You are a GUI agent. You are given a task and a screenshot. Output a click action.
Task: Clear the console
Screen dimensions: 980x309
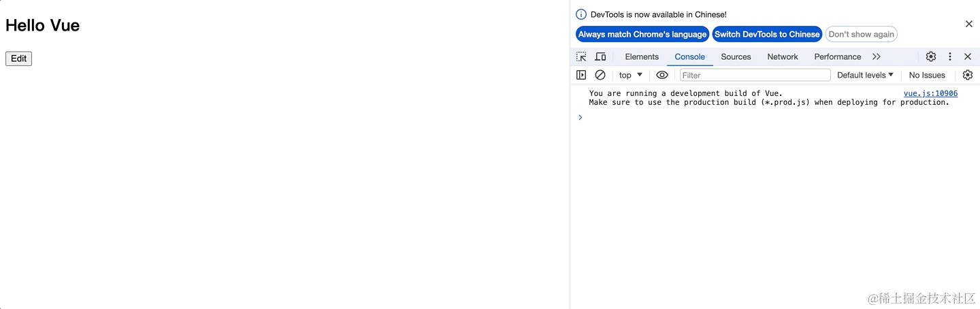600,75
